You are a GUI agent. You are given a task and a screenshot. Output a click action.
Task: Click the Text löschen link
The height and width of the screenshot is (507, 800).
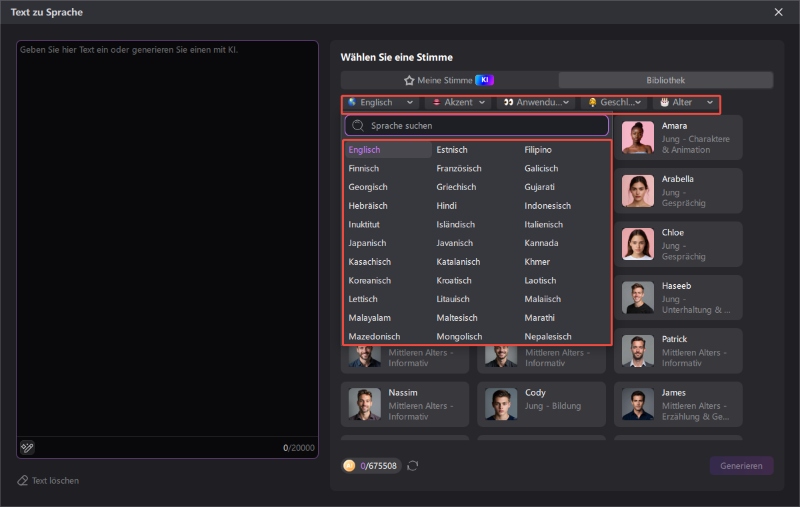55,481
